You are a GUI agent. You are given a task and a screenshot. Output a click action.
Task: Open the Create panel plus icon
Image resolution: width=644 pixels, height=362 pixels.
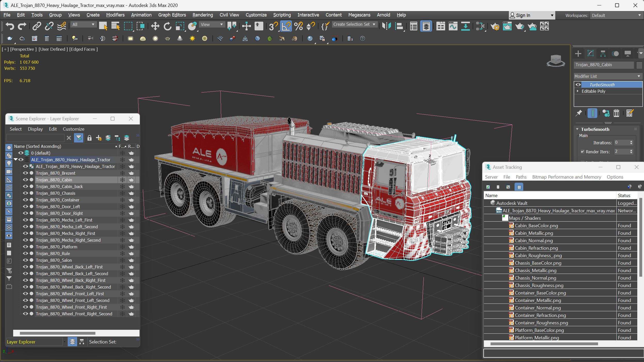(x=578, y=53)
